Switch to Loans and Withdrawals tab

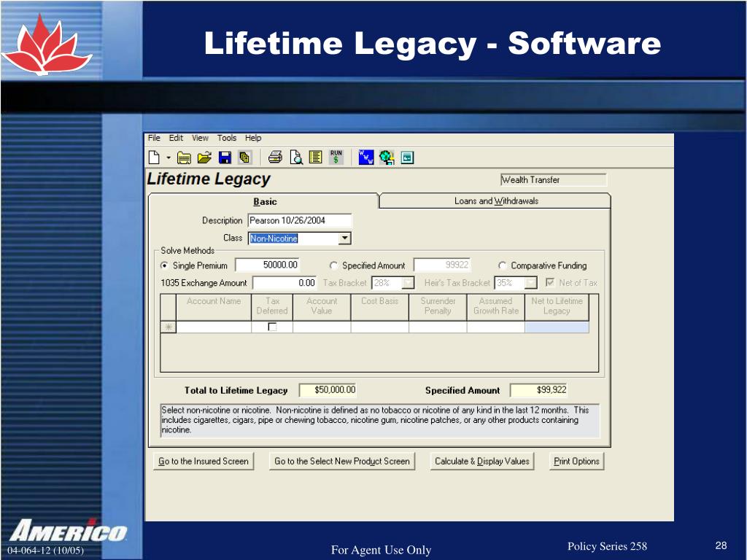496,201
